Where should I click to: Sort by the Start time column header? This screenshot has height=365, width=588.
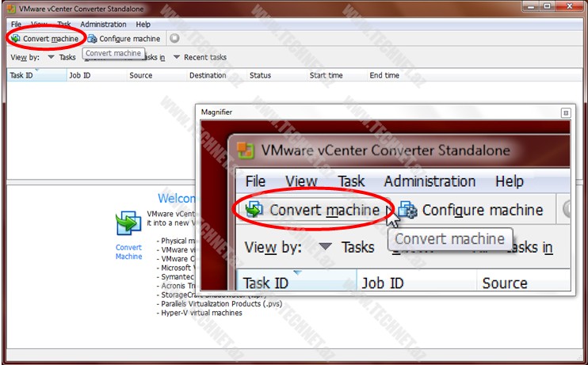(x=326, y=75)
